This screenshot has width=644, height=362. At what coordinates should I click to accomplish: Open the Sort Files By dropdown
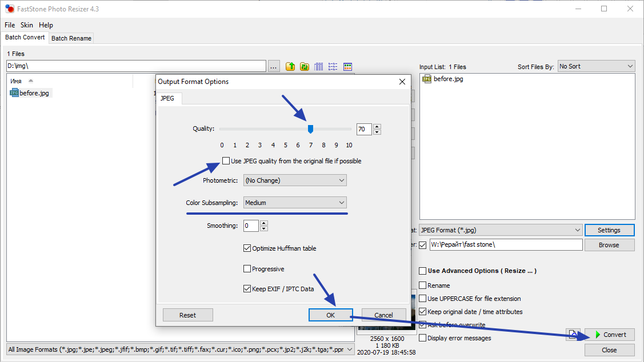(x=596, y=66)
